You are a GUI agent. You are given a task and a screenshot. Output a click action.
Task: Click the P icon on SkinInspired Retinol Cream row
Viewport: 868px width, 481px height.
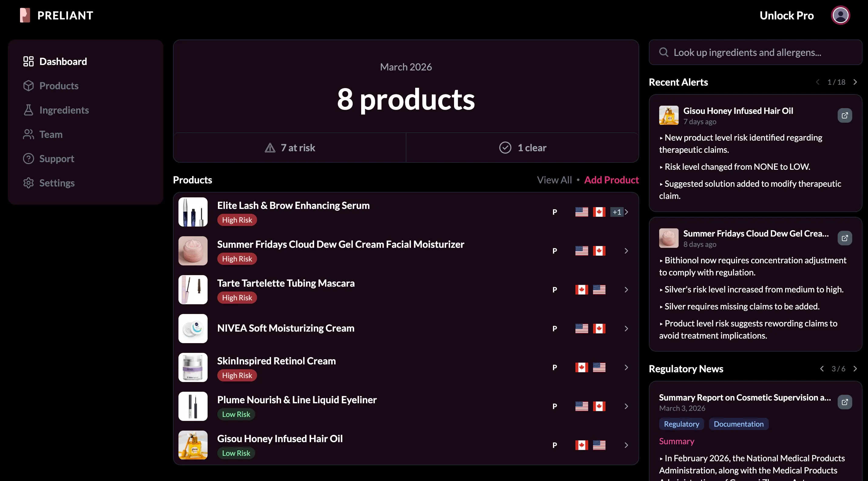pos(554,367)
